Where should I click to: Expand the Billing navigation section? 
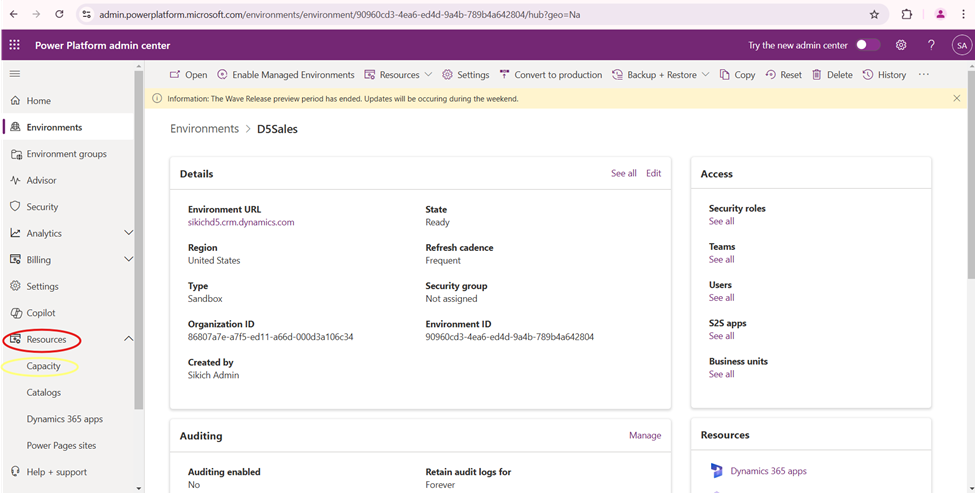128,260
